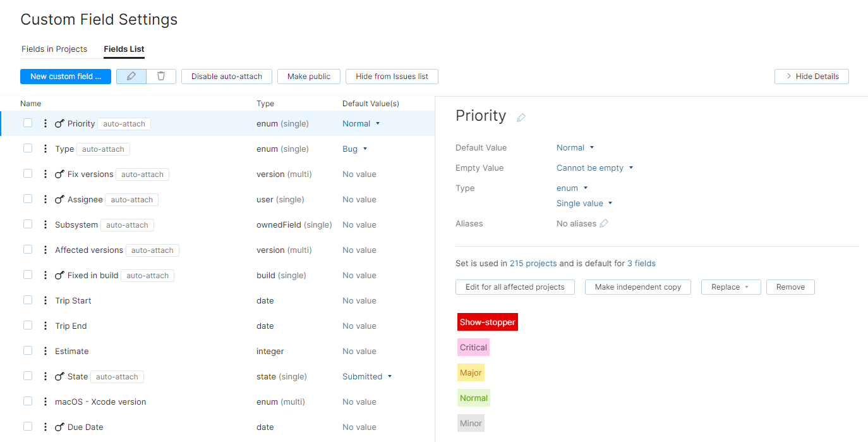The height and width of the screenshot is (442, 868).
Task: Click the pencil icon next to No aliases
Action: 605,223
